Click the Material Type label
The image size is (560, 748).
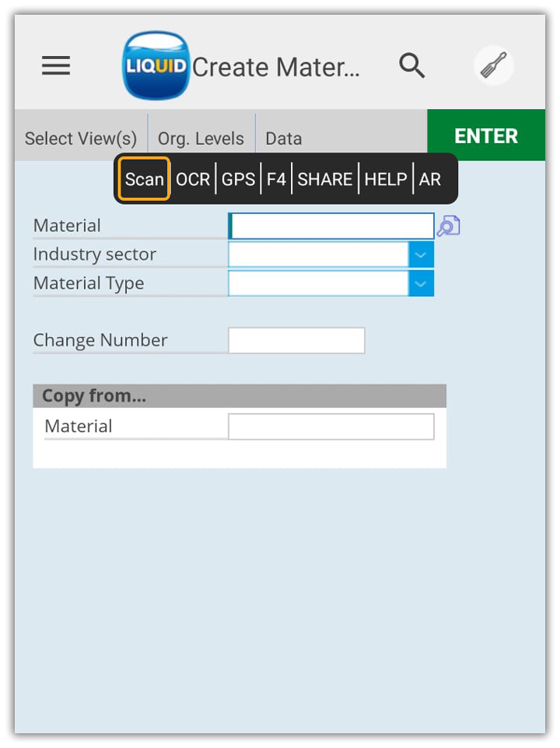coord(89,283)
